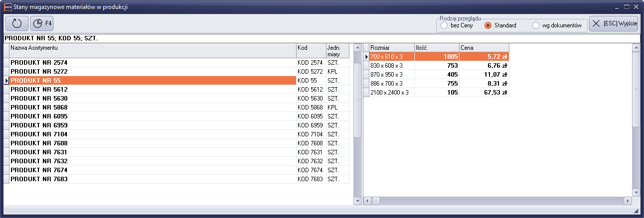Sort by 'Nazwa Asortymentu' column header
This screenshot has height=218, width=644.
[x=152, y=47]
